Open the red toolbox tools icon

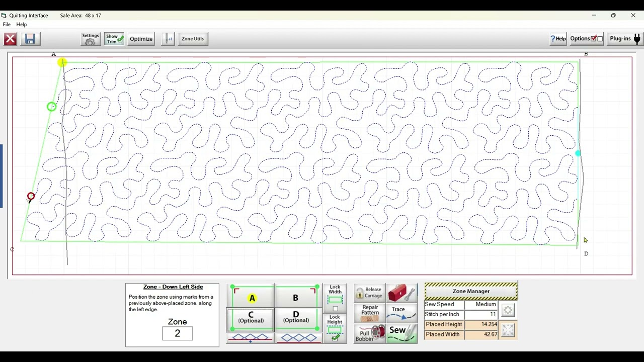click(402, 293)
